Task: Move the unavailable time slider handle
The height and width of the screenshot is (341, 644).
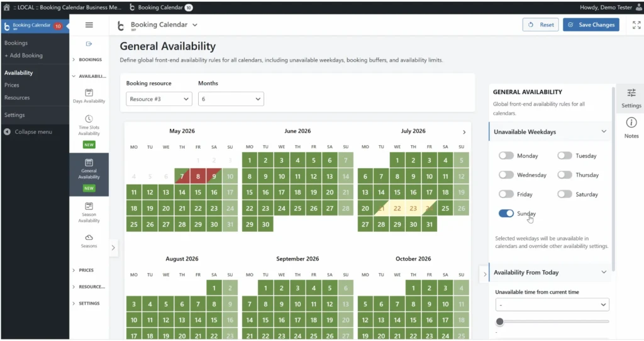Action: tap(499, 322)
